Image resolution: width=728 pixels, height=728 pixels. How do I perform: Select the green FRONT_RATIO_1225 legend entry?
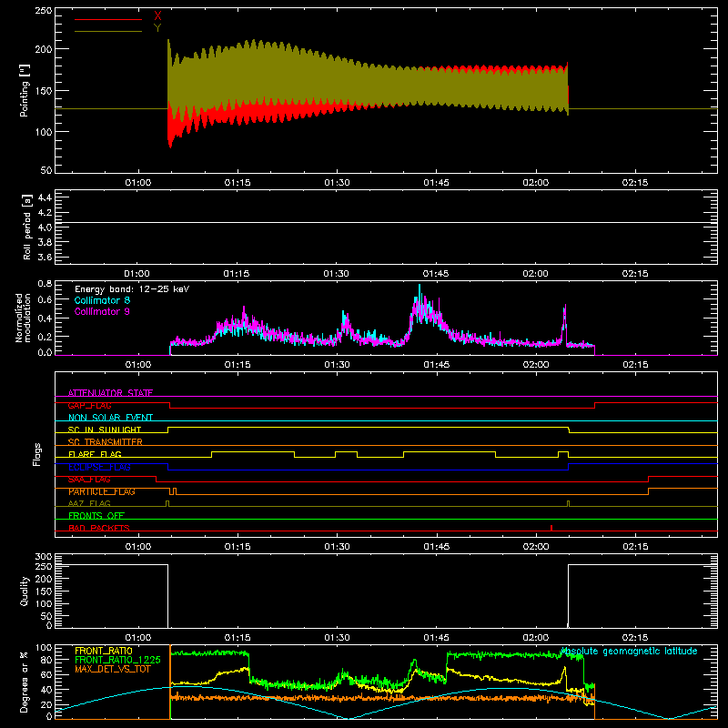(x=117, y=660)
